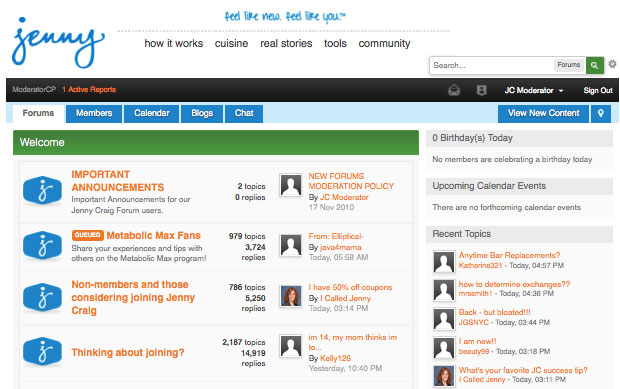The width and height of the screenshot is (620, 389).
Task: Open the 1 Active Reports link
Action: click(x=89, y=90)
